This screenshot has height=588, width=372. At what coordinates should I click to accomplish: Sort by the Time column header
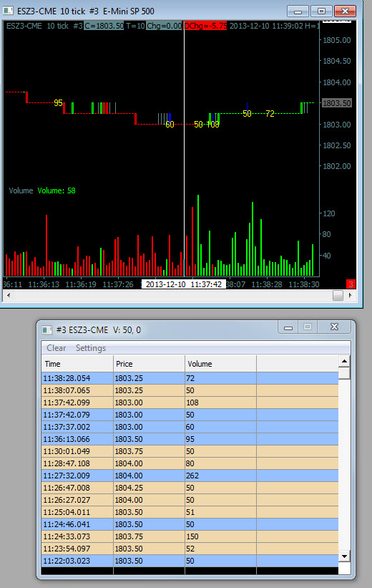[77, 364]
